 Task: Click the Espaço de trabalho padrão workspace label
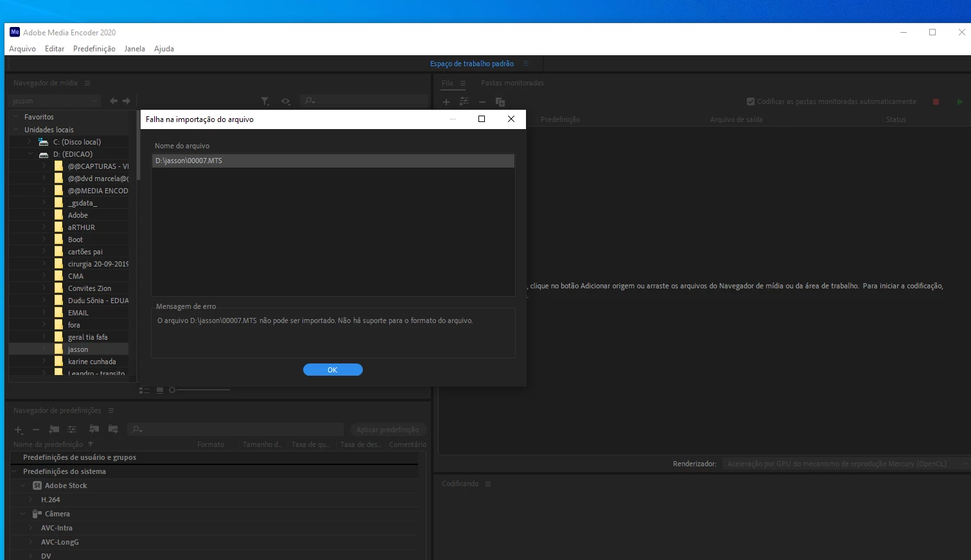coord(472,64)
